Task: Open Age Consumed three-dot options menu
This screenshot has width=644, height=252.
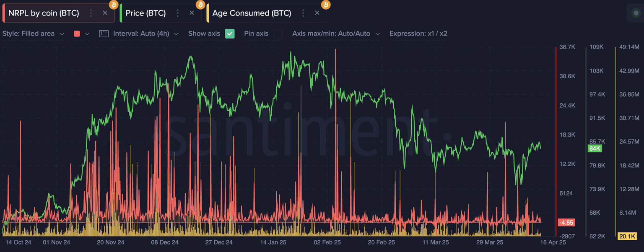Action: pos(303,13)
